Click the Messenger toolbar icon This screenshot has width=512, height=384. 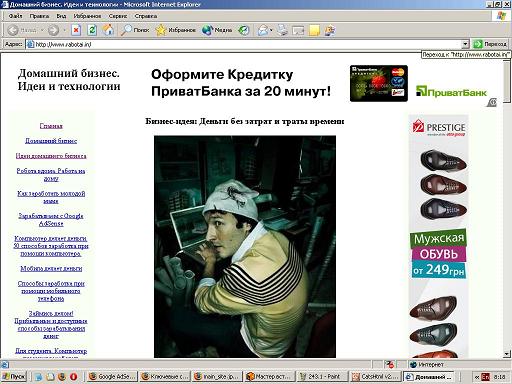click(330, 30)
